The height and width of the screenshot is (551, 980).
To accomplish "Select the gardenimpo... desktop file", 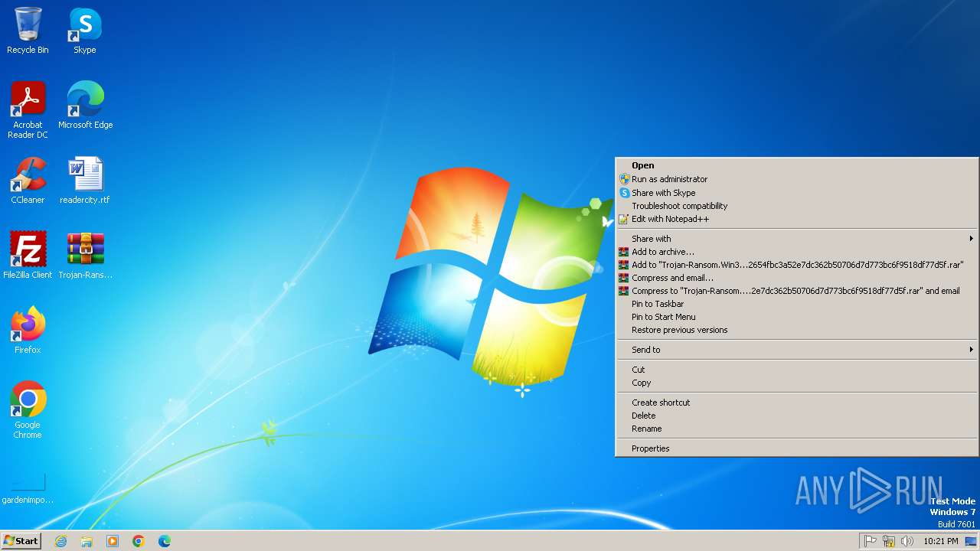I will pos(28,487).
